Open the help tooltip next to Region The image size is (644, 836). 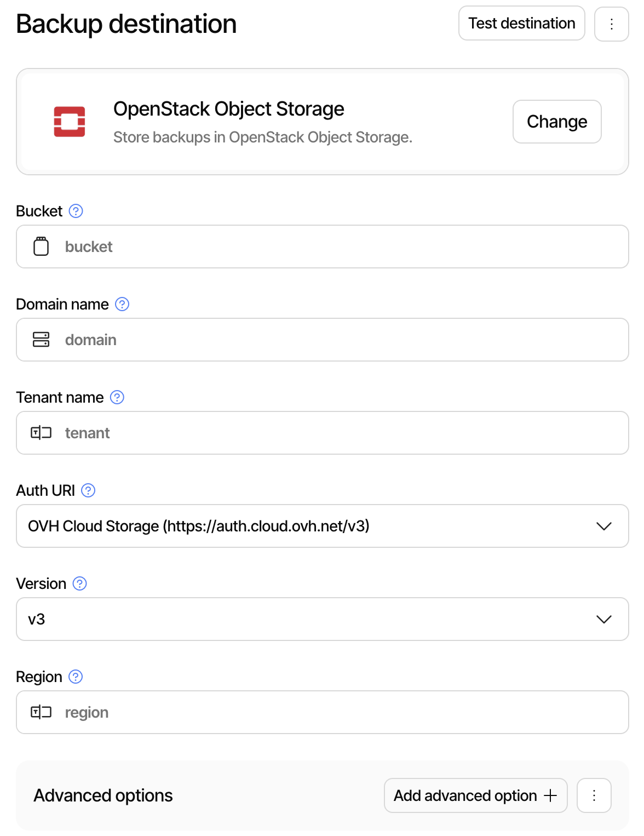coord(75,677)
